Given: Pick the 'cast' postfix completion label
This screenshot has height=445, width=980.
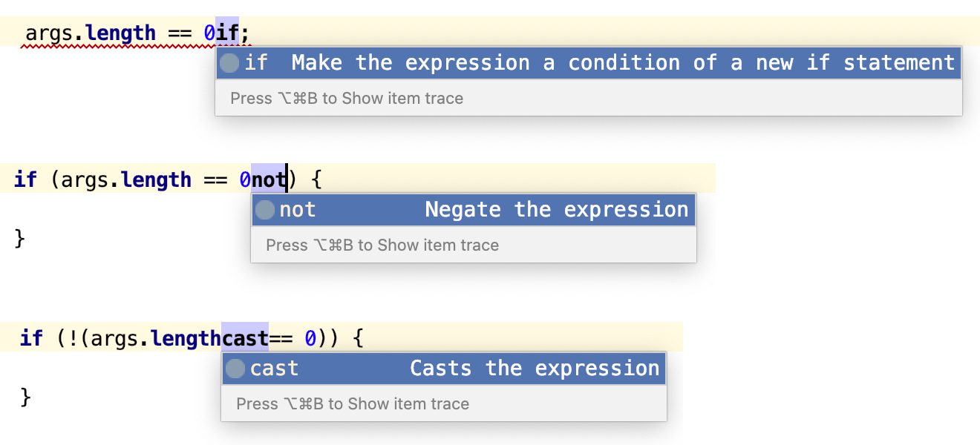Looking at the screenshot, I should pos(274,369).
